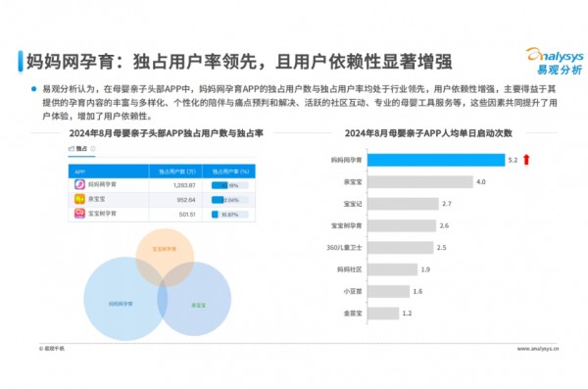
Task: Click the 360儿童卫士 bar showing 2.5
Action: pyautogui.click(x=401, y=248)
